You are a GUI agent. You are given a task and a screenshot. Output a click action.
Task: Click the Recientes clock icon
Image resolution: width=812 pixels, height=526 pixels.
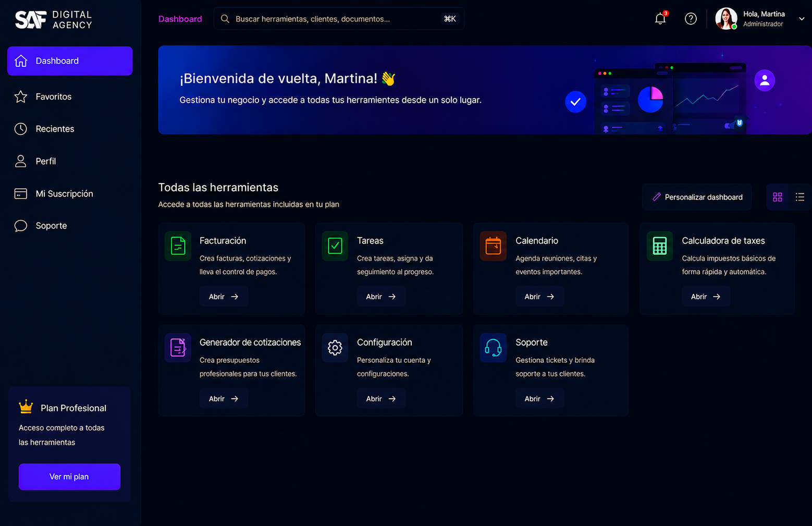pyautogui.click(x=21, y=129)
